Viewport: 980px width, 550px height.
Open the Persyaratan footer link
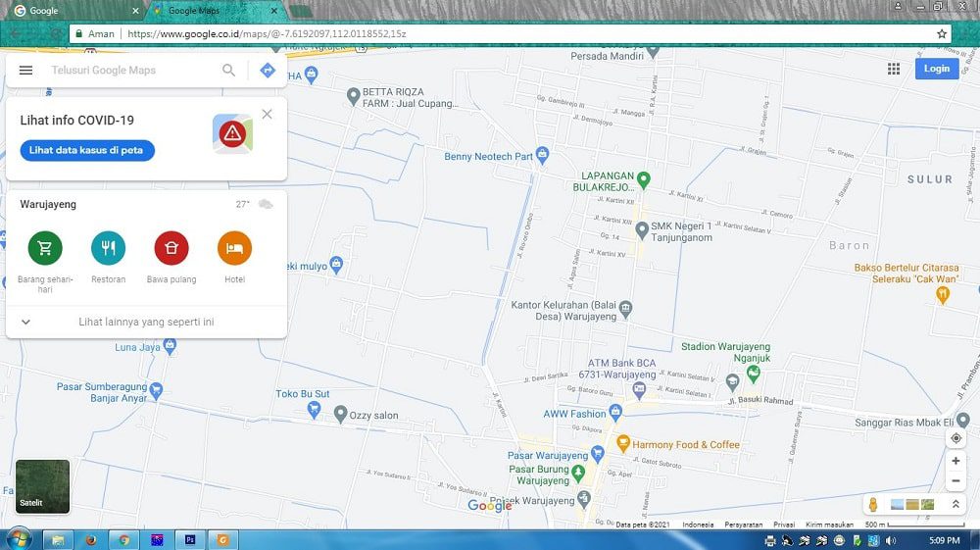point(743,525)
